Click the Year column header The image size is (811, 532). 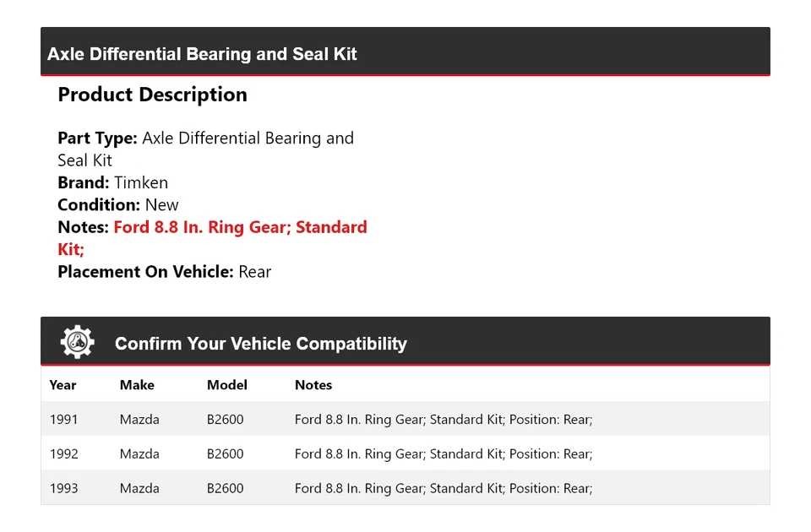pyautogui.click(x=63, y=385)
